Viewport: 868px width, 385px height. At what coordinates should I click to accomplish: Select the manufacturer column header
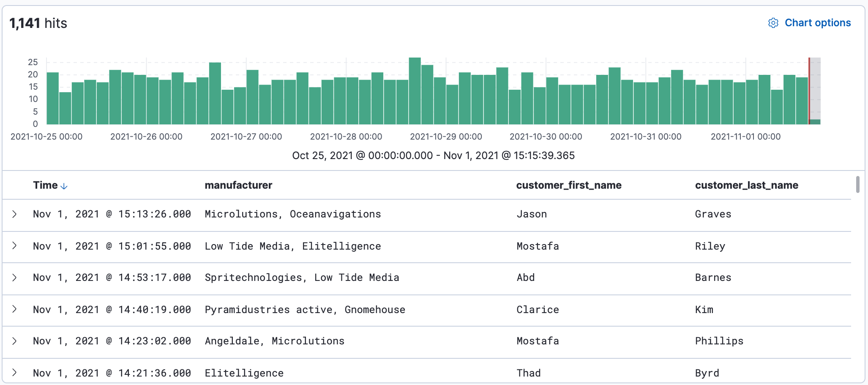[238, 185]
